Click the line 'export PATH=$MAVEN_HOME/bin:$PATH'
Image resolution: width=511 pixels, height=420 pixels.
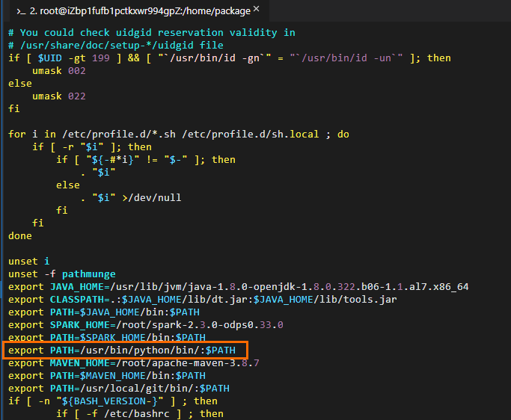pyautogui.click(x=107, y=376)
